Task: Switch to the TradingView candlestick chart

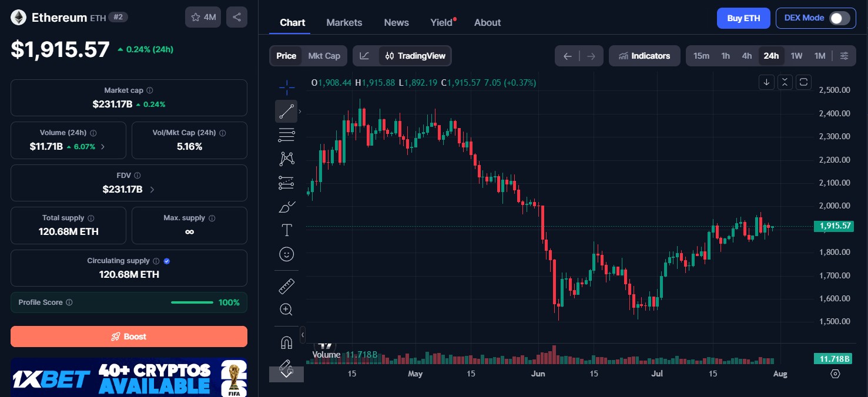Action: tap(415, 56)
